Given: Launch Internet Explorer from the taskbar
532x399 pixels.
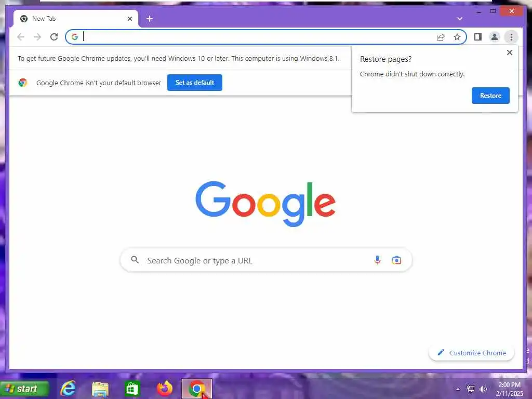Looking at the screenshot, I should pos(68,389).
